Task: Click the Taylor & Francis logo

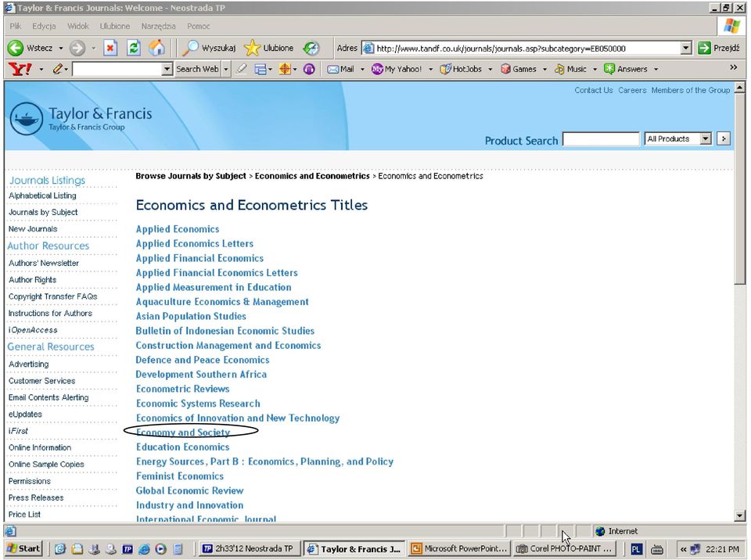Action: (81, 118)
